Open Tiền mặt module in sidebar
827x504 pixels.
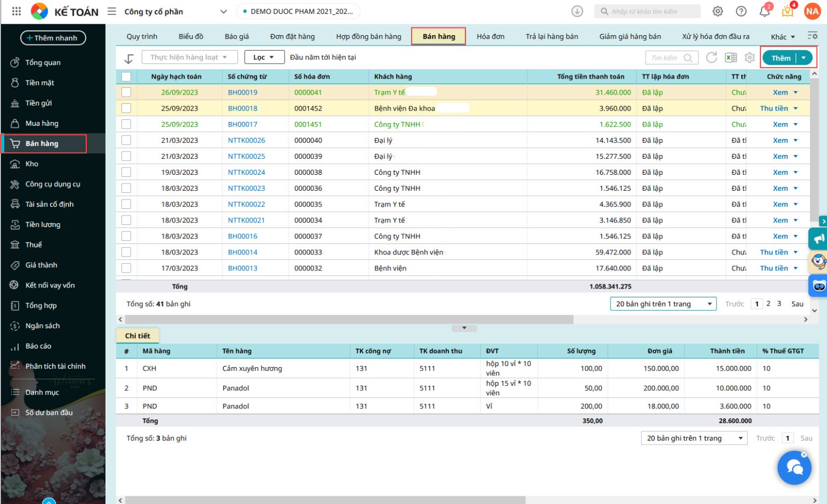[x=40, y=83]
